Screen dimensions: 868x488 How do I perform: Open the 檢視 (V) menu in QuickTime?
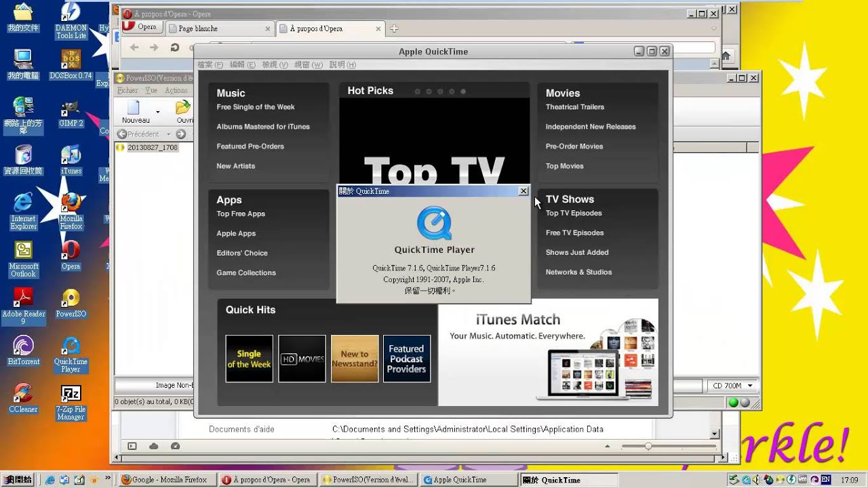coord(275,64)
